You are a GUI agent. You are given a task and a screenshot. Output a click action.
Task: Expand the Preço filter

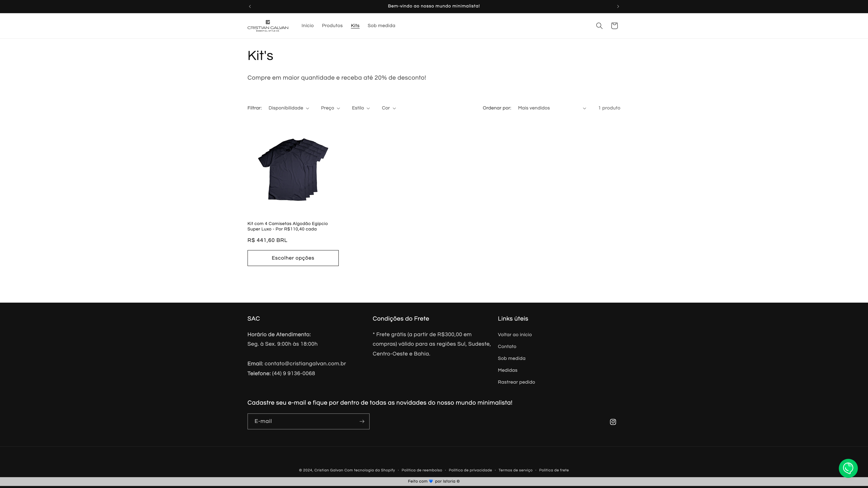330,108
